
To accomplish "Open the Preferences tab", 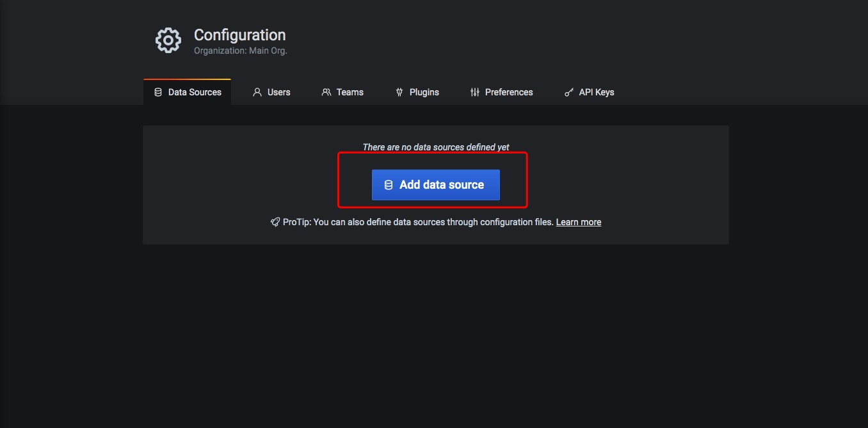I will (501, 92).
